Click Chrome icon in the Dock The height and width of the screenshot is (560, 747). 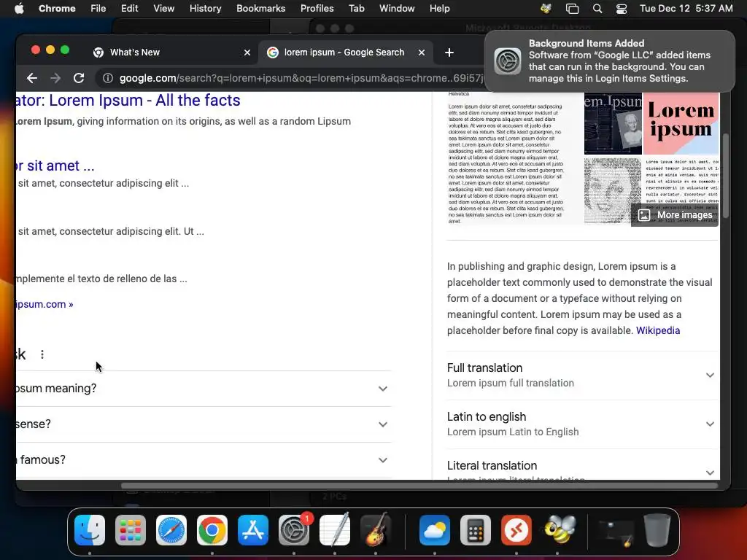pos(212,530)
